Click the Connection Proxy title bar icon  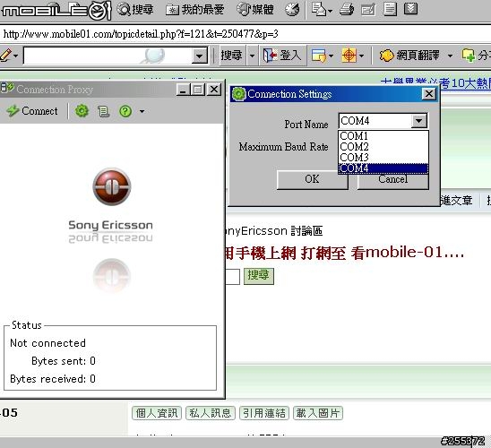(7, 88)
